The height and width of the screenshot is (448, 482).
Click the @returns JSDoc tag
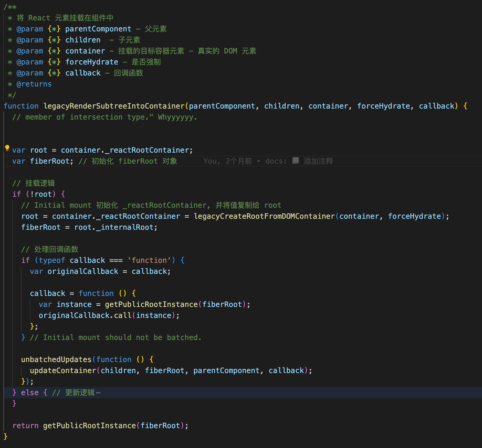[x=34, y=84]
